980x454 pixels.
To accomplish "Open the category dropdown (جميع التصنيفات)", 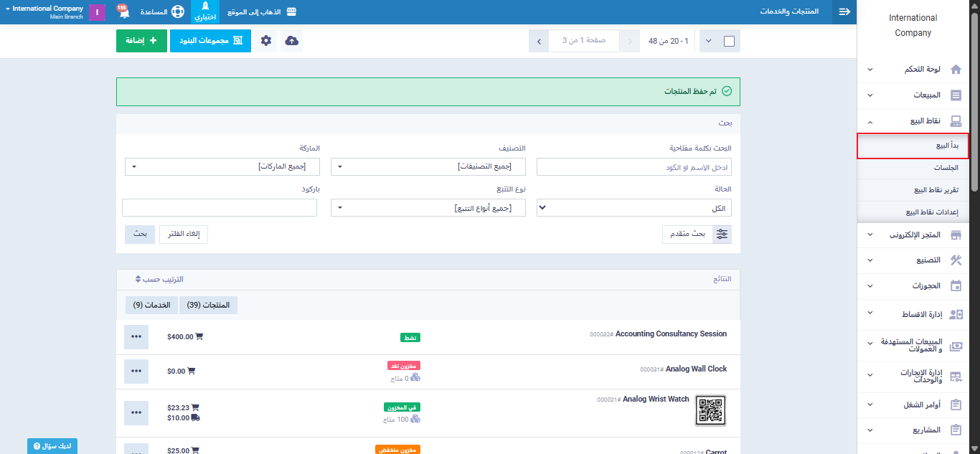I will pos(428,166).
